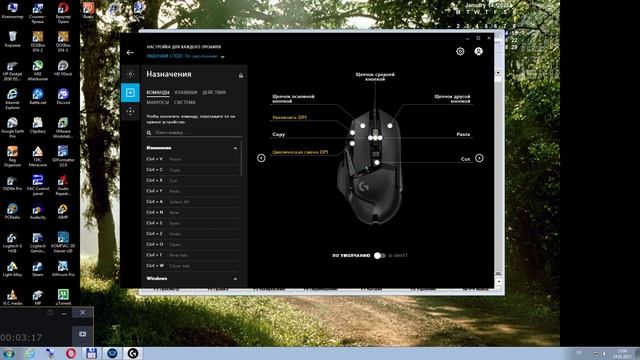The height and width of the screenshot is (360, 640).
Task: Click the lock icon next to Назначения
Action: click(x=241, y=75)
